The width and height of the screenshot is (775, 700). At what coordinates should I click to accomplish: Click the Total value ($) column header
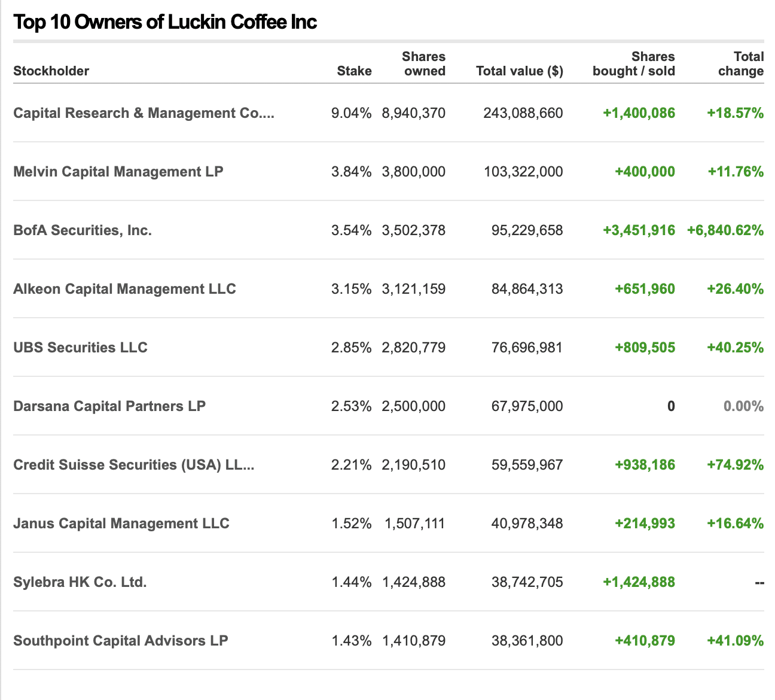[x=520, y=71]
